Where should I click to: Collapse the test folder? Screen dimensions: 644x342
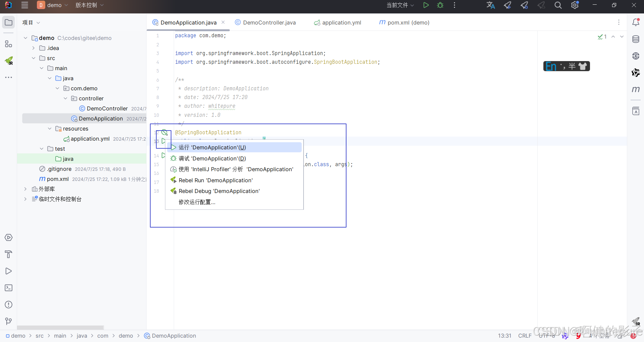coord(42,149)
